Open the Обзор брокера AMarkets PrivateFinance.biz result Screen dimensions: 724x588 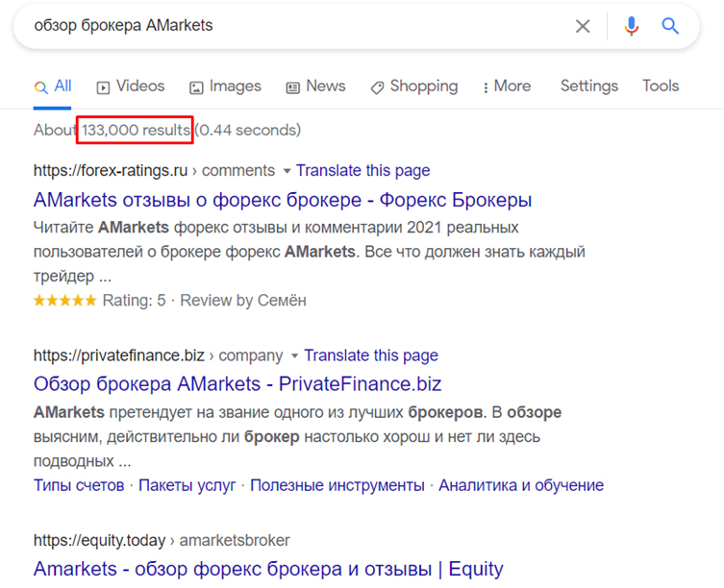237,384
